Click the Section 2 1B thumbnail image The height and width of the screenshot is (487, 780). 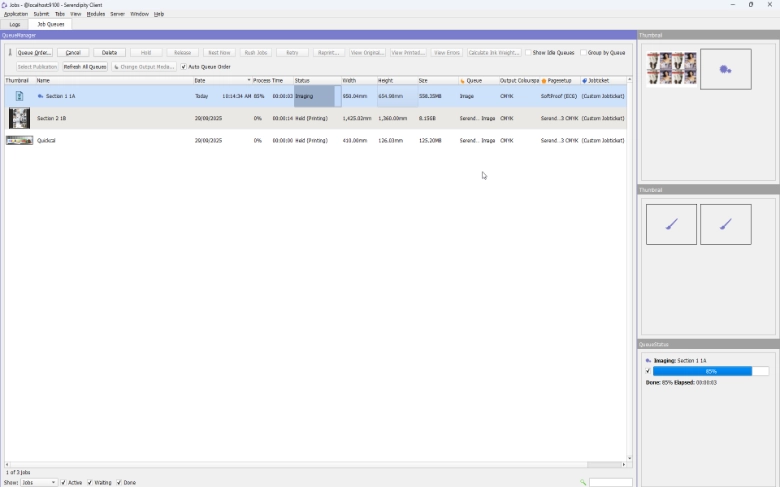tap(19, 118)
